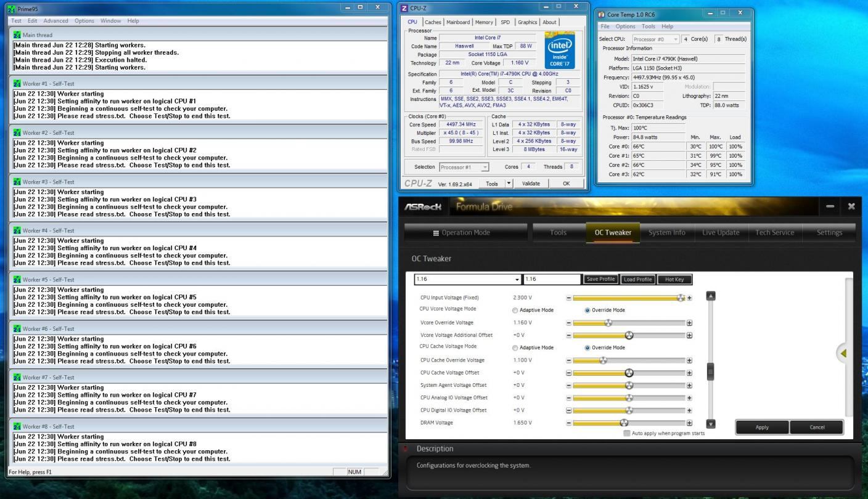Image resolution: width=868 pixels, height=499 pixels.
Task: Increase CPU Input Voltage with plus icon
Action: point(689,298)
